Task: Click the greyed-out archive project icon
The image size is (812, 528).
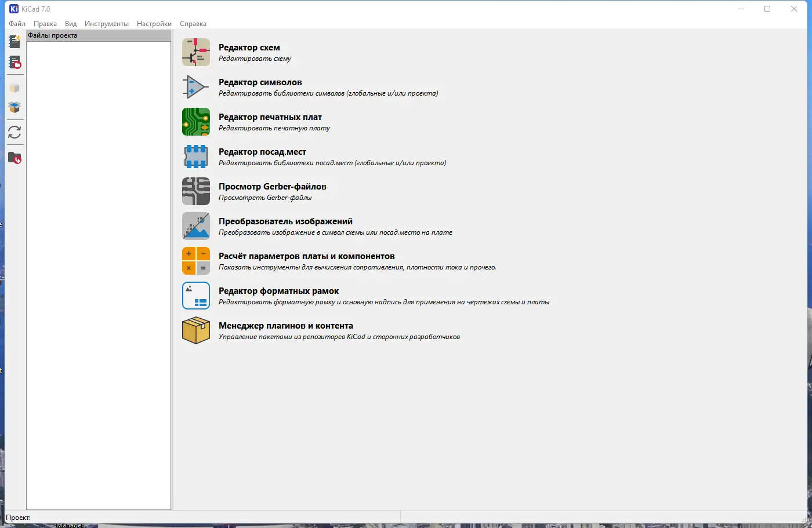Action: pyautogui.click(x=14, y=88)
